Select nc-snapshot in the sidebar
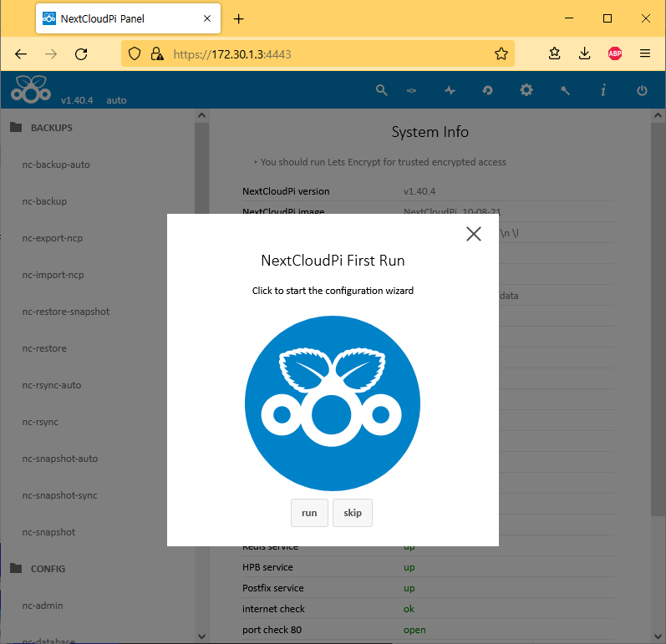 [48, 532]
